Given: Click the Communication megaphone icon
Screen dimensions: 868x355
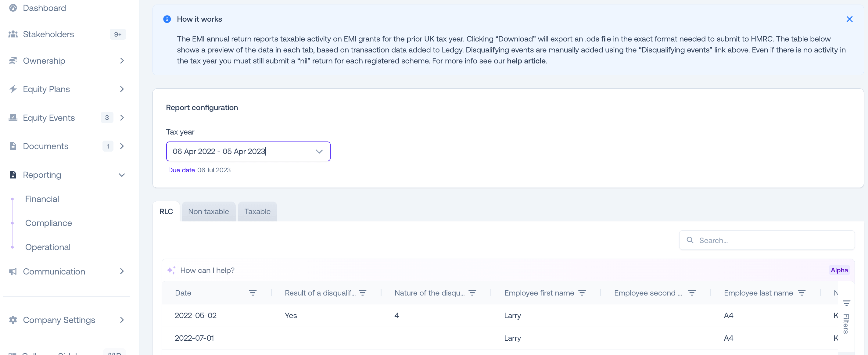Looking at the screenshot, I should 13,271.
